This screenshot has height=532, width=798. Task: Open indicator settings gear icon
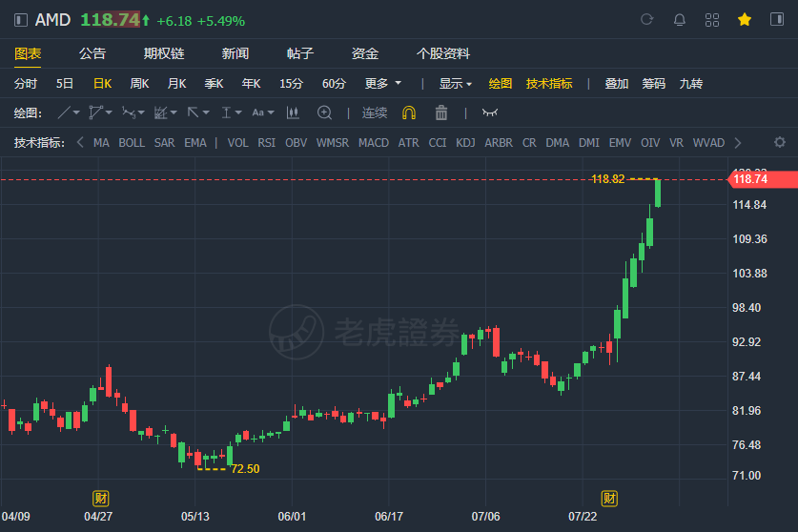(x=780, y=142)
